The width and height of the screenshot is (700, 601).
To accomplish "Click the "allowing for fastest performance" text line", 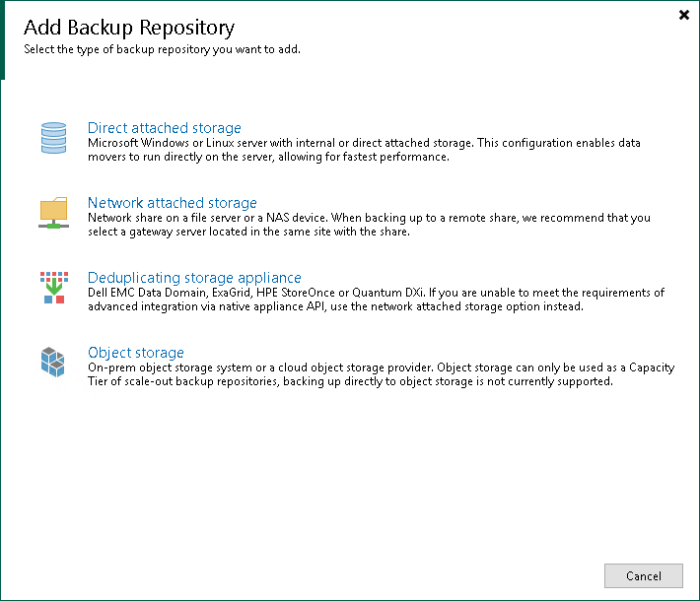I will point(268,157).
